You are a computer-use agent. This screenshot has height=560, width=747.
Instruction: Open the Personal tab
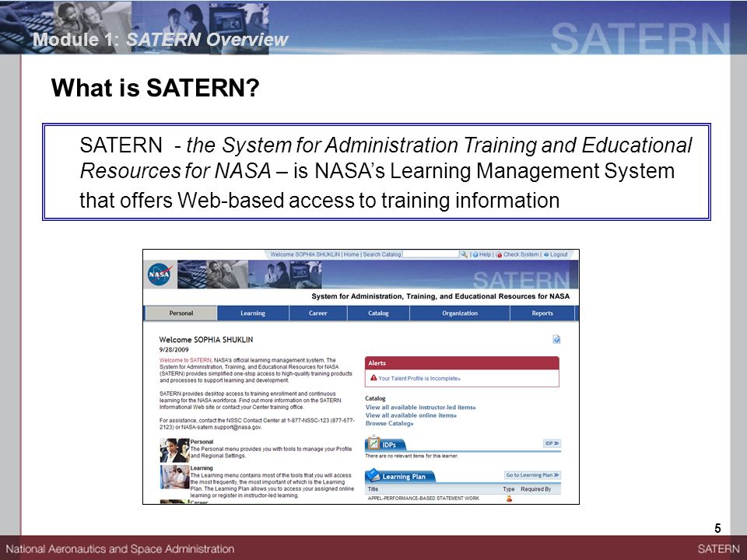click(x=181, y=313)
